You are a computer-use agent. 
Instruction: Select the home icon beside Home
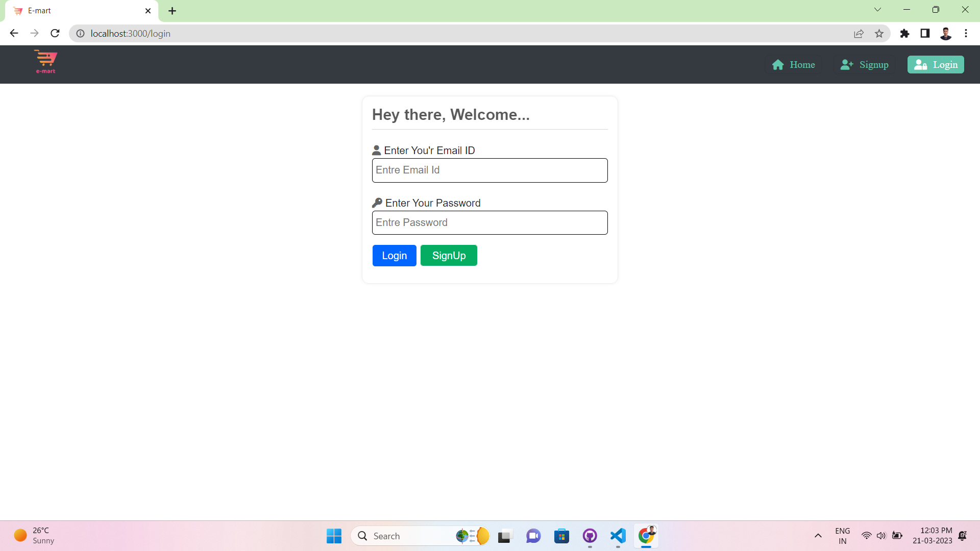pyautogui.click(x=777, y=64)
